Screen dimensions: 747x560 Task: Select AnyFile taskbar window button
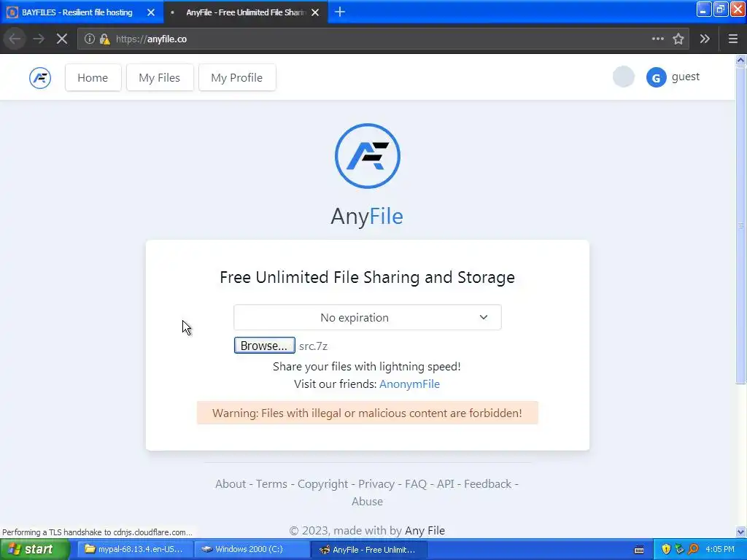tap(368, 550)
